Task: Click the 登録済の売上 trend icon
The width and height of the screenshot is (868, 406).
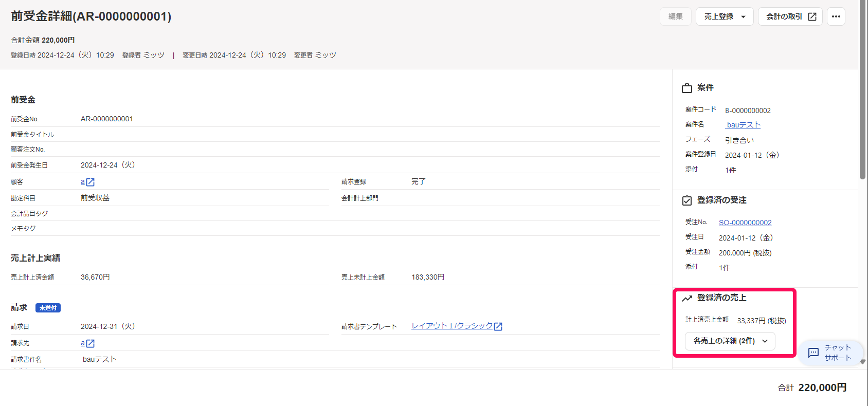Action: coord(687,298)
